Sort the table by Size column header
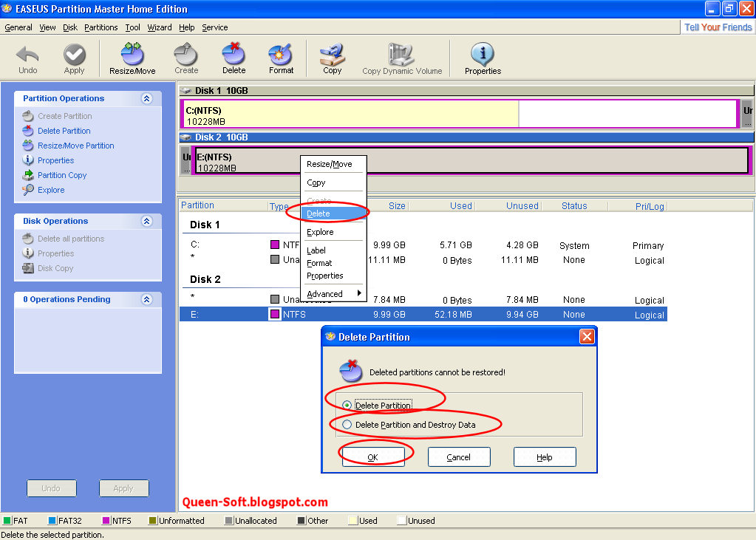Screen dimensions: 756x540 pyautogui.click(x=397, y=206)
